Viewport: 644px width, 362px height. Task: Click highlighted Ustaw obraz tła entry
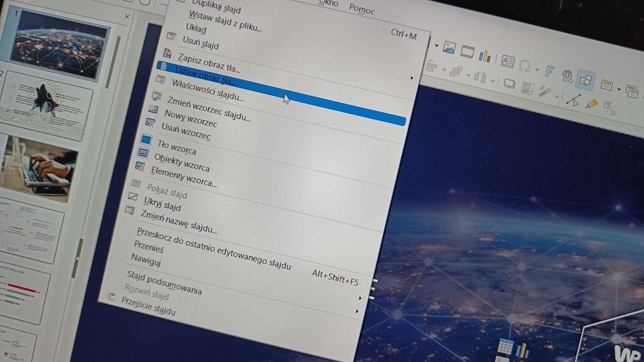[281, 93]
